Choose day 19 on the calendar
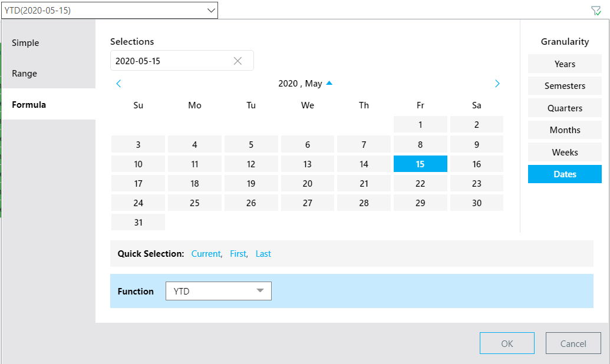 point(251,183)
